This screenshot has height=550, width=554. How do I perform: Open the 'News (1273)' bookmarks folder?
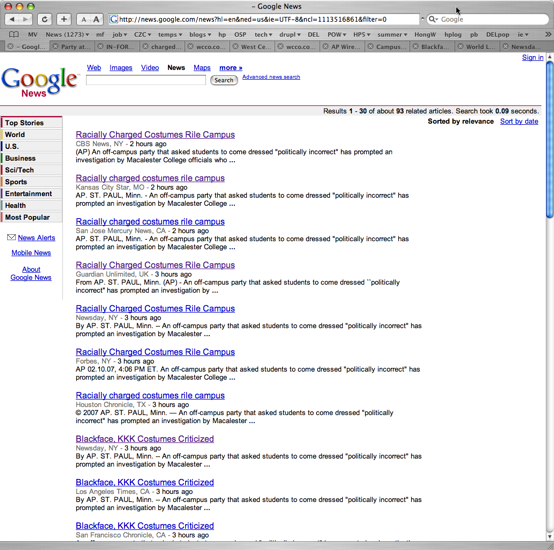pyautogui.click(x=67, y=35)
